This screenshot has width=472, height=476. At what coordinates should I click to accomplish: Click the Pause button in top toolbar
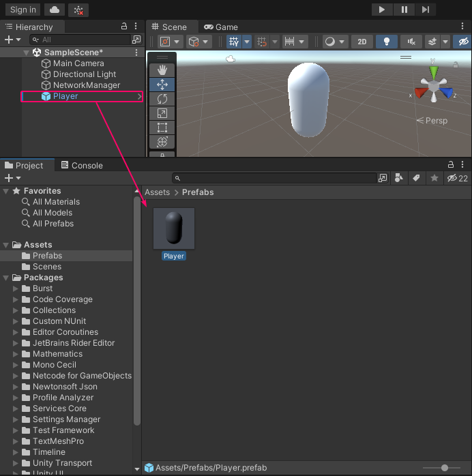click(x=404, y=10)
